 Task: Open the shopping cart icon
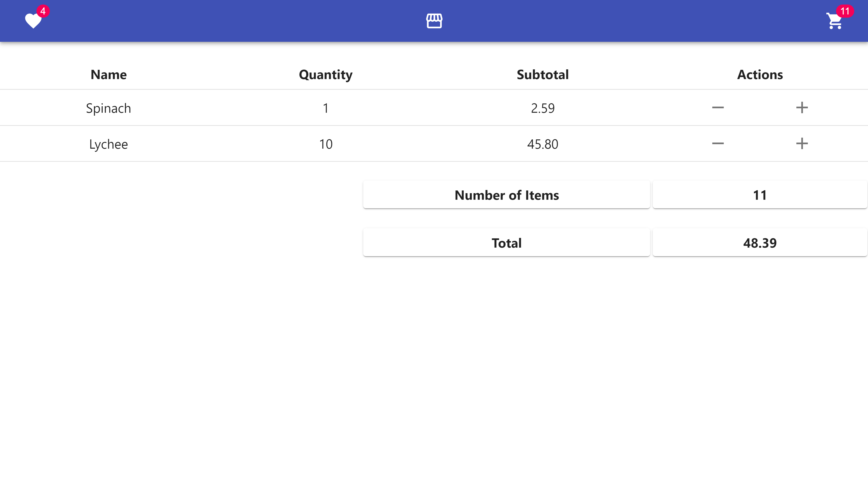834,21
